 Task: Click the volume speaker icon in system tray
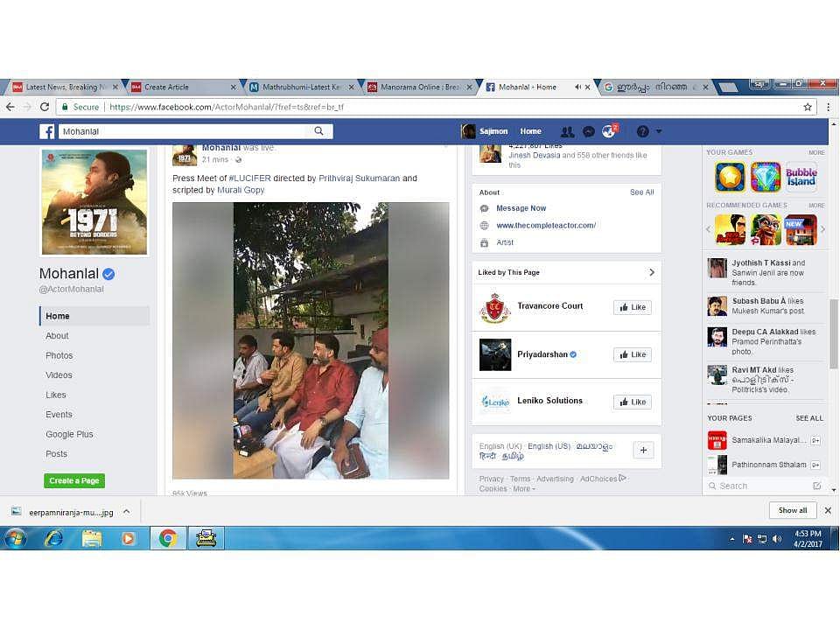point(777,539)
